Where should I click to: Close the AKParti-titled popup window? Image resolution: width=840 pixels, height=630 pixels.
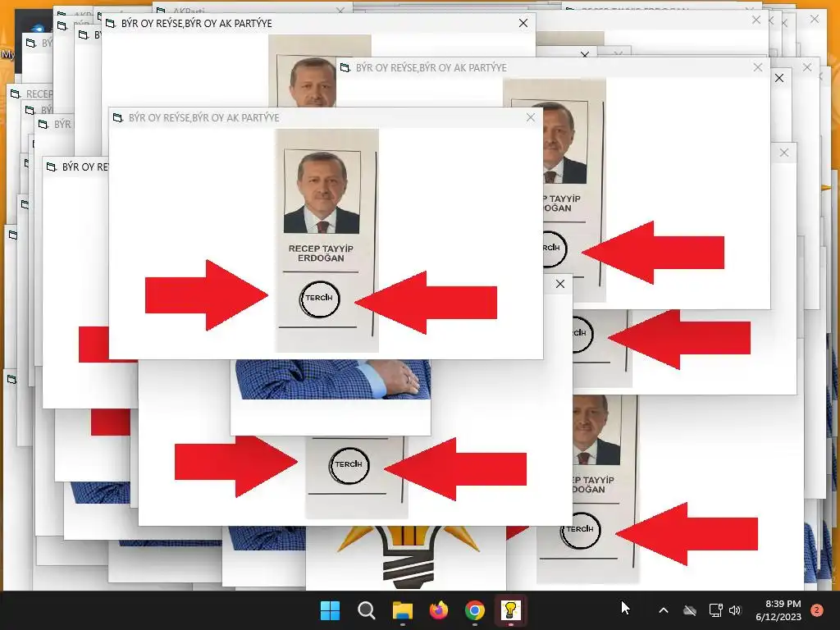pyautogui.click(x=340, y=10)
